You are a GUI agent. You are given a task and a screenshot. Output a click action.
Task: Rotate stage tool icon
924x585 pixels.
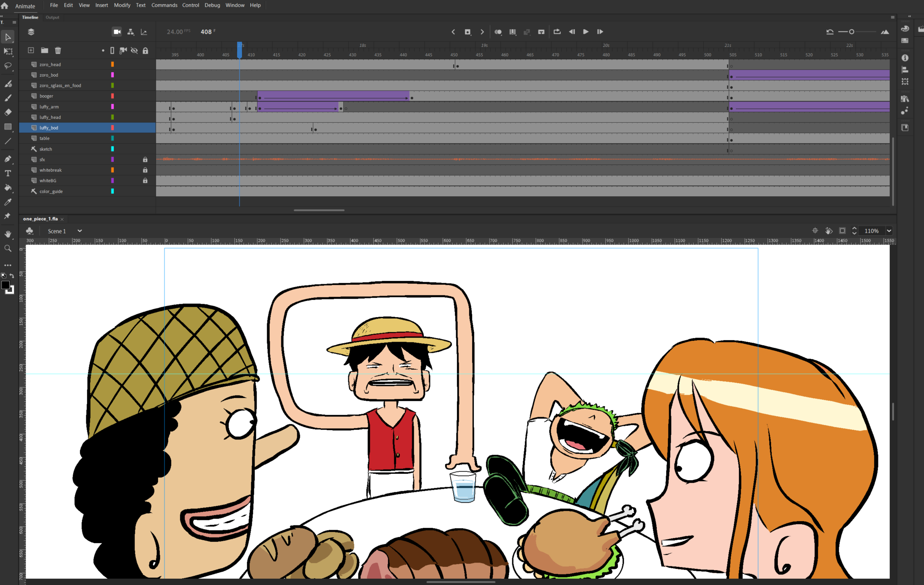tap(829, 231)
